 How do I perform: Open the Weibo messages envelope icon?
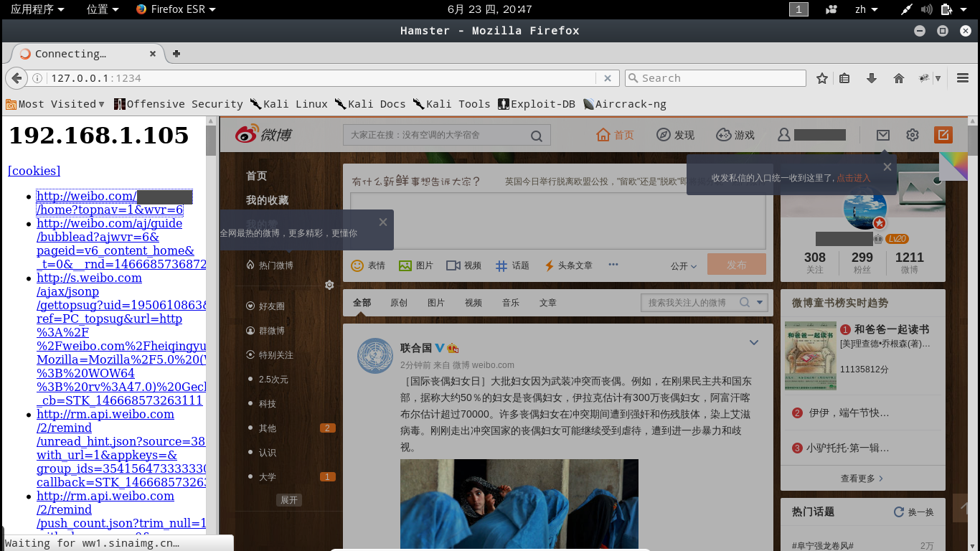[883, 135]
